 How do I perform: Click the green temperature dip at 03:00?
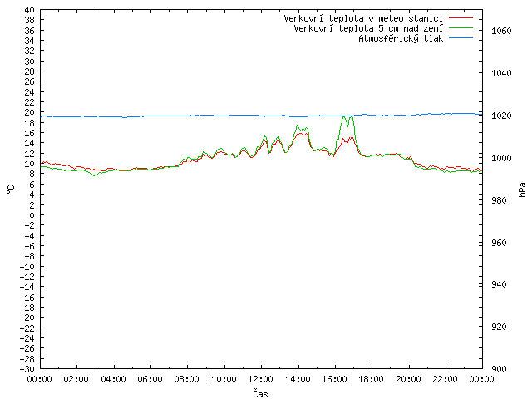pyautogui.click(x=95, y=175)
